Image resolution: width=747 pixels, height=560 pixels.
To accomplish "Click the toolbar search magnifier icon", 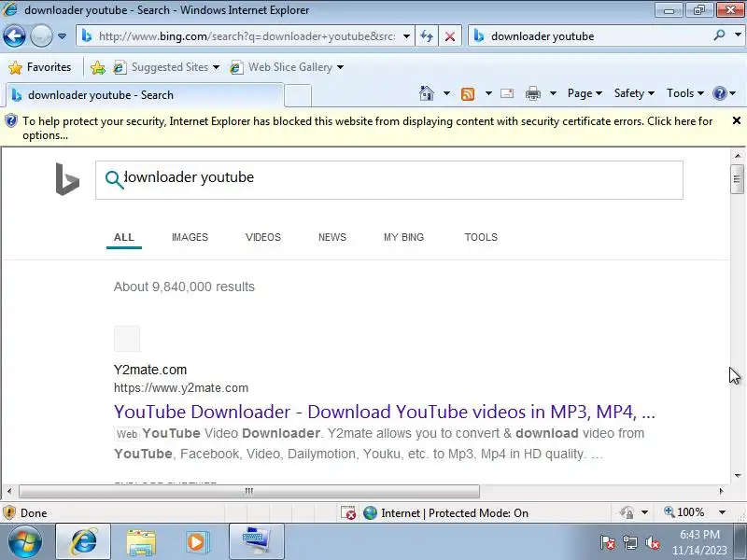I will (x=719, y=35).
